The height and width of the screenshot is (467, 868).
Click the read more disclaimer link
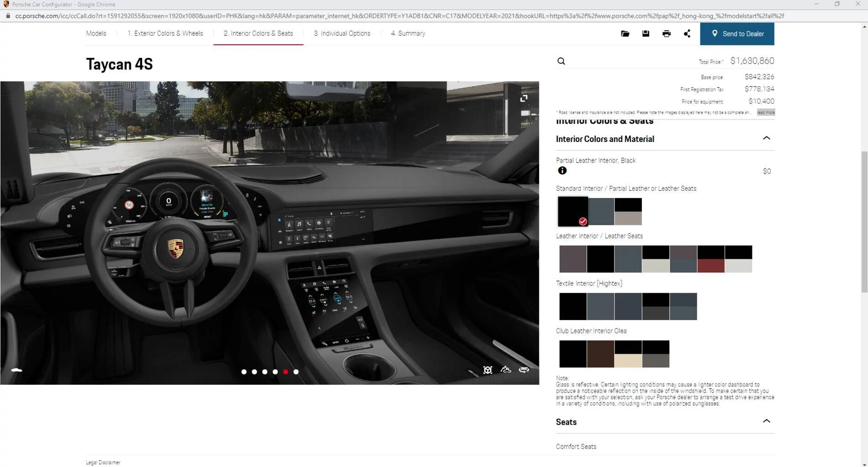(x=766, y=112)
